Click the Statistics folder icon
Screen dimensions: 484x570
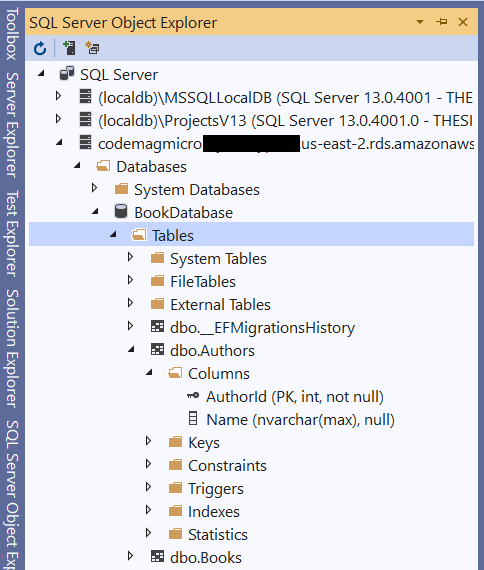click(175, 534)
